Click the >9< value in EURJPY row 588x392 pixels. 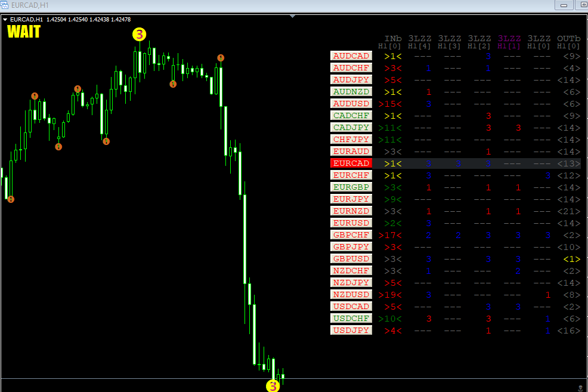[392, 199]
